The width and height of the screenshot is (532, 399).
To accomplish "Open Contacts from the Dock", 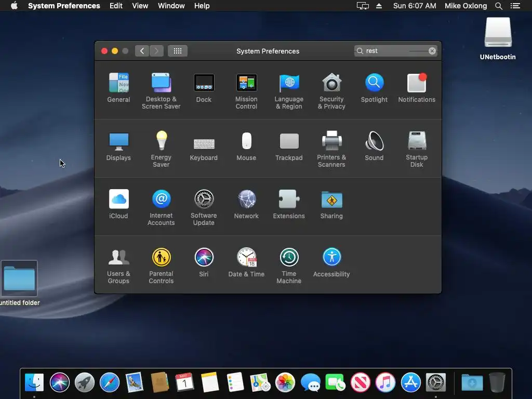I will tap(160, 382).
